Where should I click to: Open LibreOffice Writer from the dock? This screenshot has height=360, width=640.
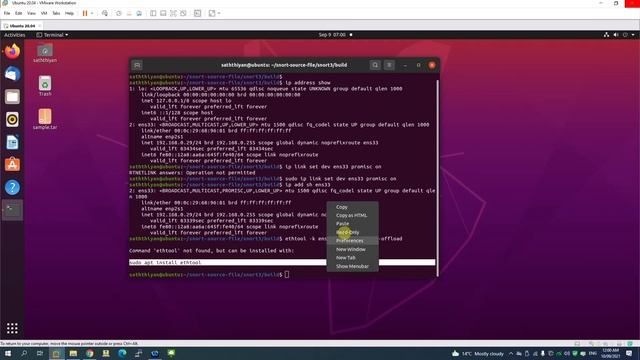coord(12,142)
